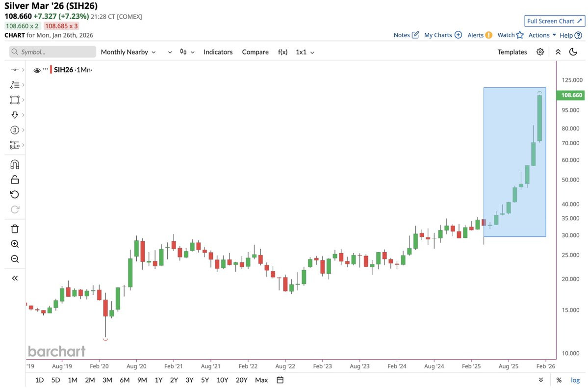Toggle the drawings lock icon
Screen dimensions: 588x388
(15, 180)
